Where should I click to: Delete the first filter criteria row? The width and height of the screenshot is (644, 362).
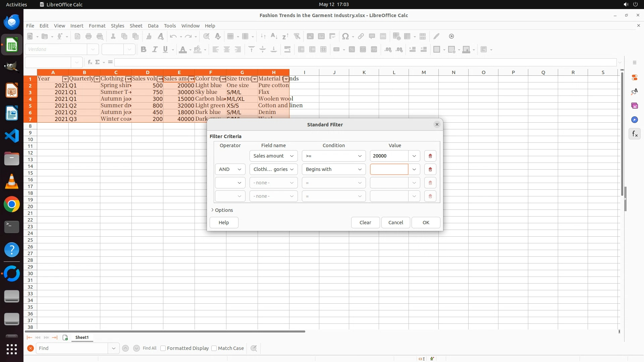(x=430, y=156)
